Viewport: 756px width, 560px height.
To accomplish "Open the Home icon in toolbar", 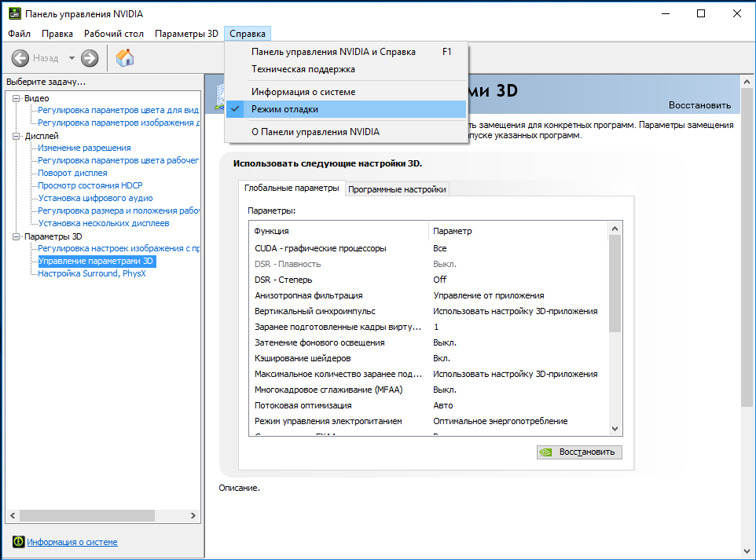I will (x=125, y=58).
